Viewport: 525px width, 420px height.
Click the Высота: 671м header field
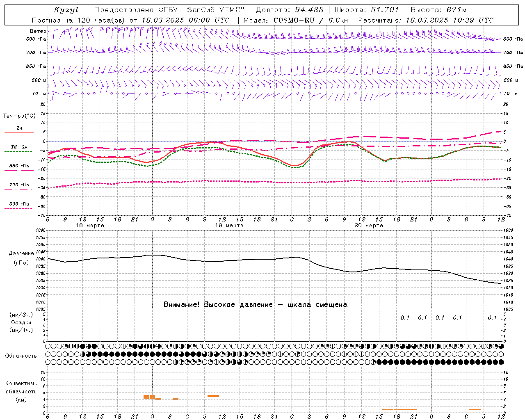pyautogui.click(x=438, y=10)
